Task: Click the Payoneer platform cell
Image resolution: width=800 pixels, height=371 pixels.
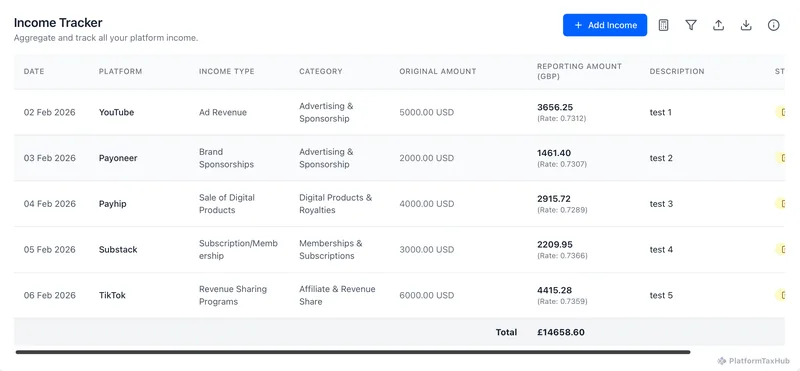Action: tap(118, 158)
